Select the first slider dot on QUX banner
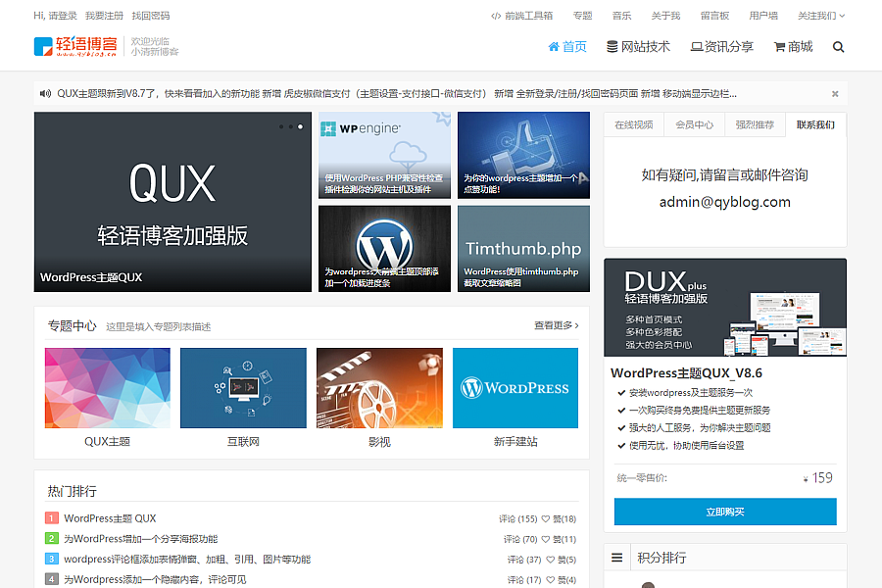Image resolution: width=882 pixels, height=588 pixels. click(281, 126)
